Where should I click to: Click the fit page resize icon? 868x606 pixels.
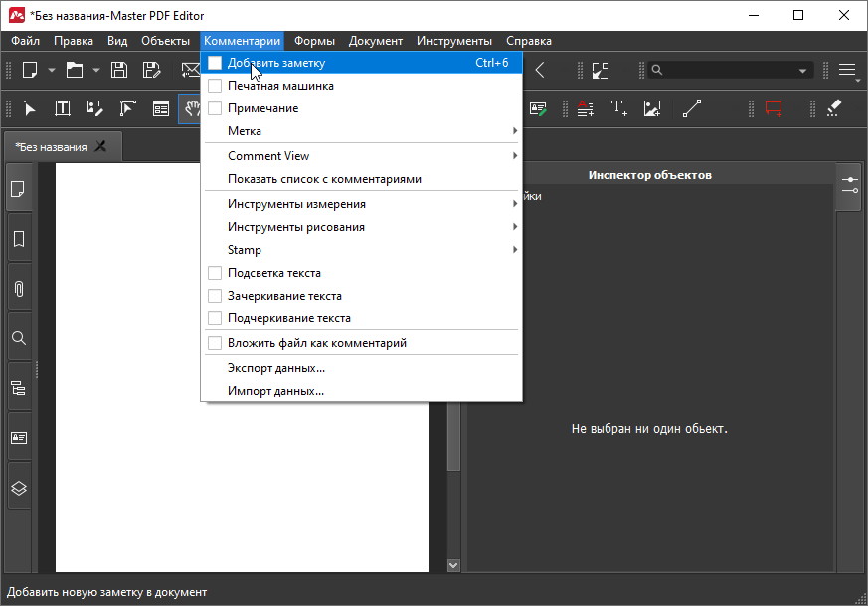coord(601,71)
